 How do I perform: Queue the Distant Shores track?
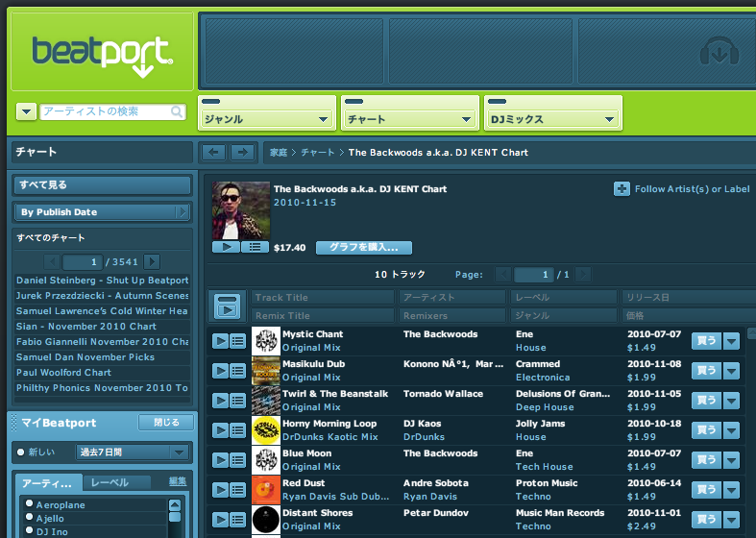[237, 520]
